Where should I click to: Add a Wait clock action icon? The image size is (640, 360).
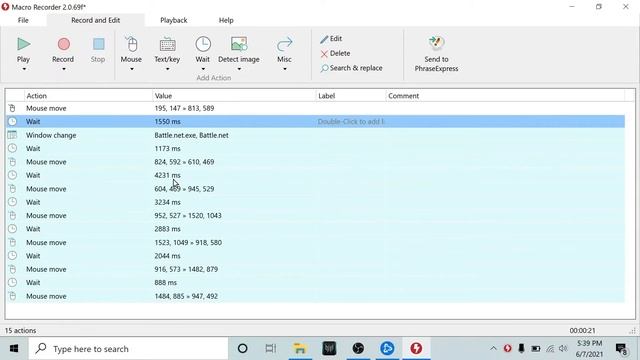click(203, 44)
